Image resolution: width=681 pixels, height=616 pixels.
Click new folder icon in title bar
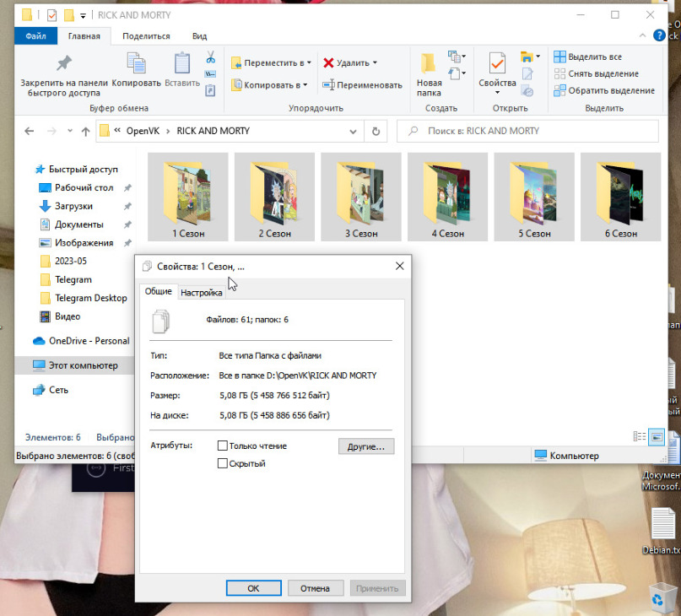pos(68,15)
